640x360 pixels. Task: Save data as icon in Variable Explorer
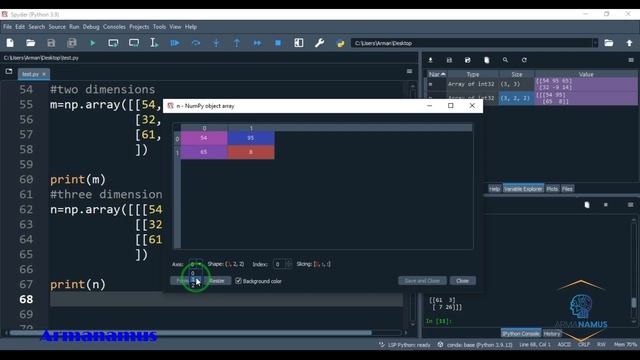click(468, 60)
